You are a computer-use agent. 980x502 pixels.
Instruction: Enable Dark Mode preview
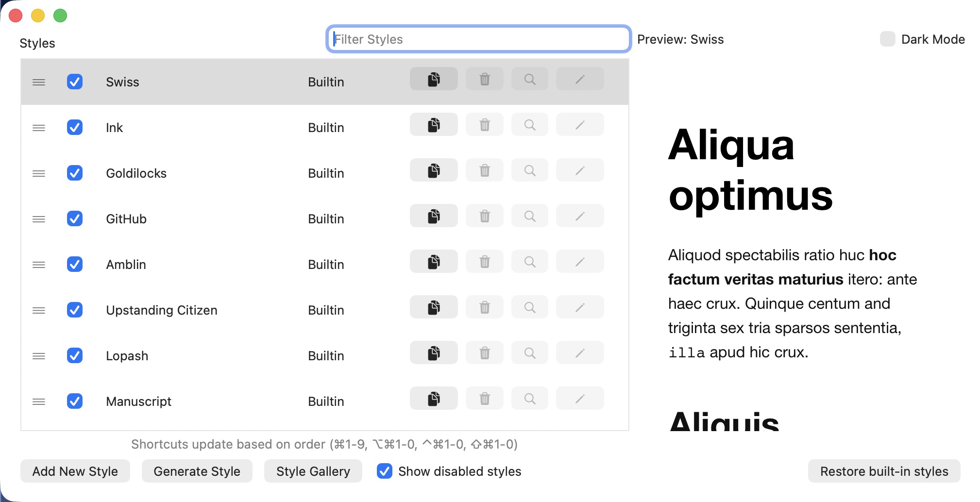pyautogui.click(x=887, y=39)
